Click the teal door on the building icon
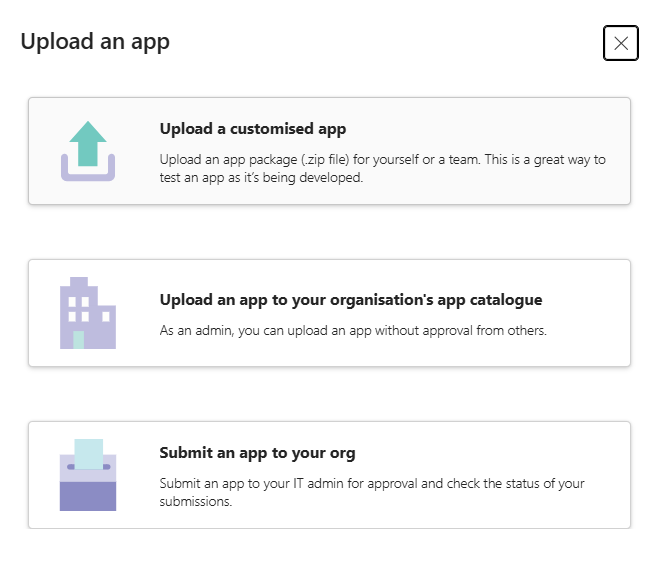The image size is (657, 562). tap(79, 340)
